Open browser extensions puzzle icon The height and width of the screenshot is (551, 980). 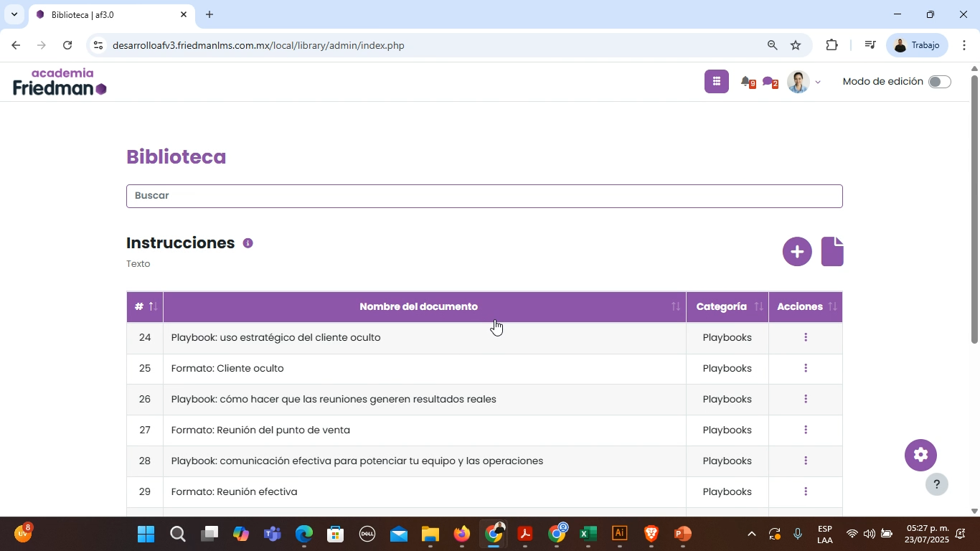831,45
